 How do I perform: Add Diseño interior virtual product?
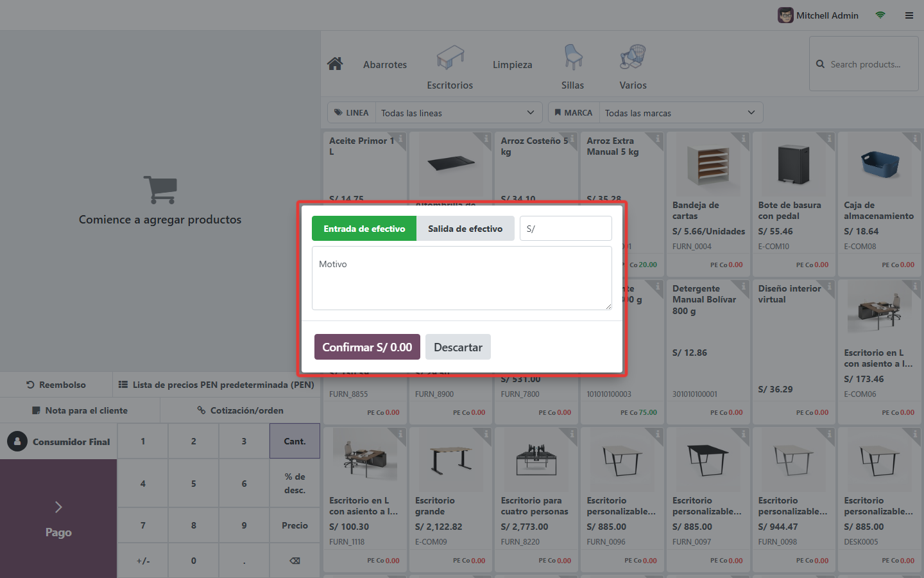pos(794,352)
